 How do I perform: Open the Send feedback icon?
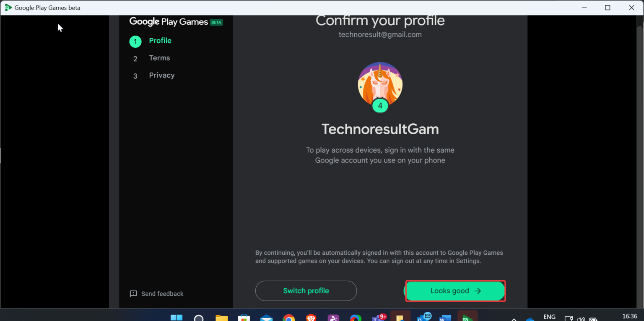133,294
